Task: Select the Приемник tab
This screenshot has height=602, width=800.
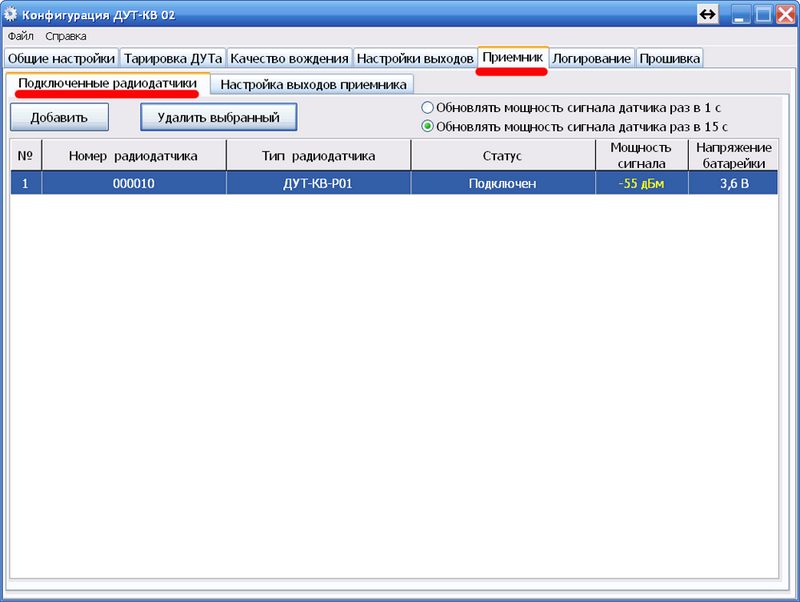Action: coord(513,57)
